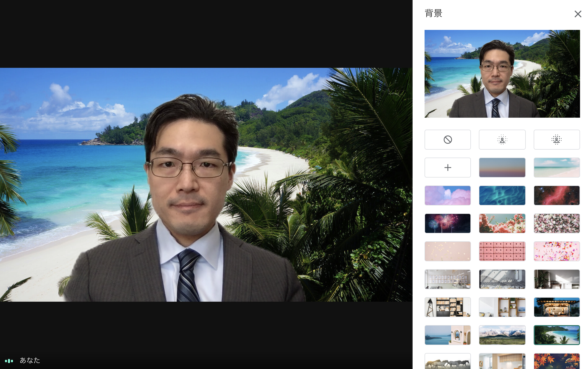
Task: Reselect the highlighted tropical beach background
Action: pyautogui.click(x=557, y=335)
